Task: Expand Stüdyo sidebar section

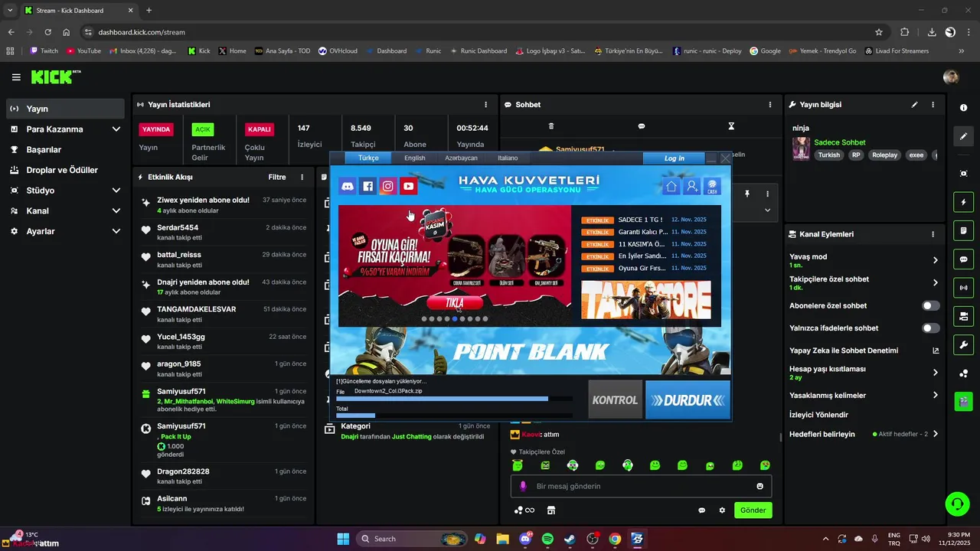Action: pos(116,191)
